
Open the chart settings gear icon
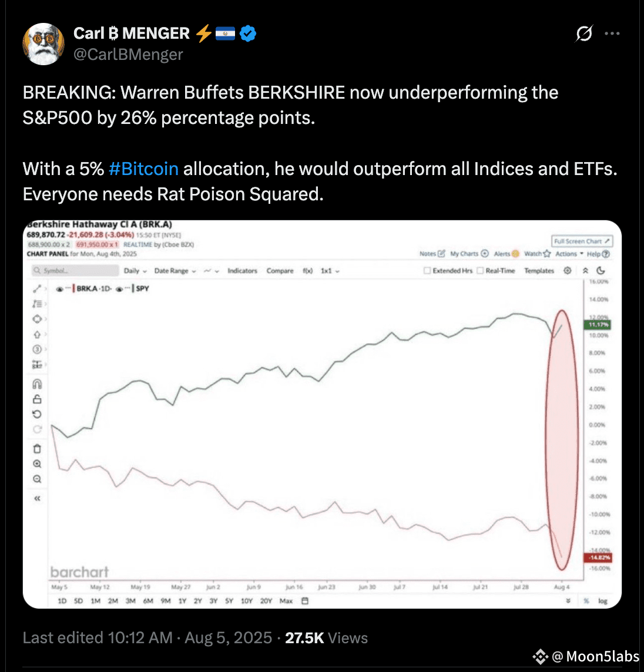click(567, 270)
